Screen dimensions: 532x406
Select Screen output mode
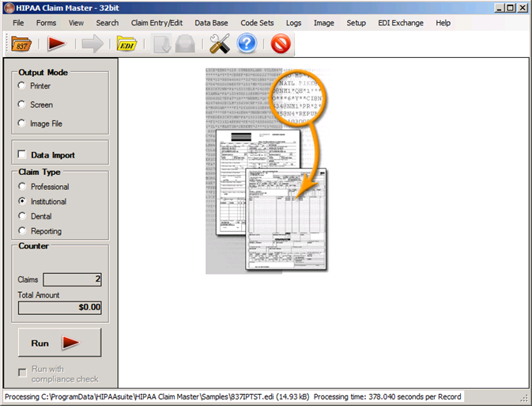point(22,104)
